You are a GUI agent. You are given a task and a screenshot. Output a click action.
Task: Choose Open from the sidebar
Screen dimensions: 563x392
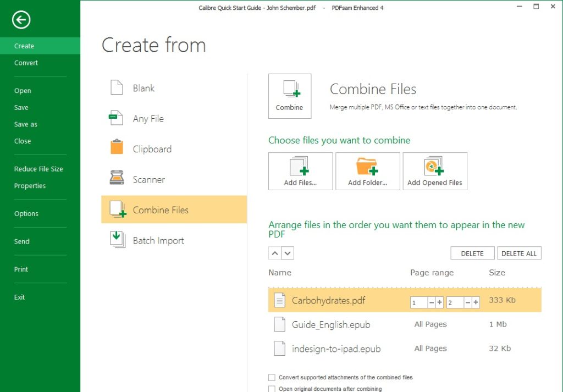coord(23,91)
